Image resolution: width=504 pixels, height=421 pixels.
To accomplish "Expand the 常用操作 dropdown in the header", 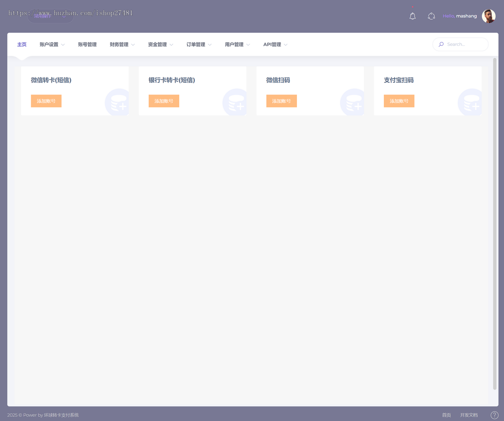I will [x=50, y=16].
